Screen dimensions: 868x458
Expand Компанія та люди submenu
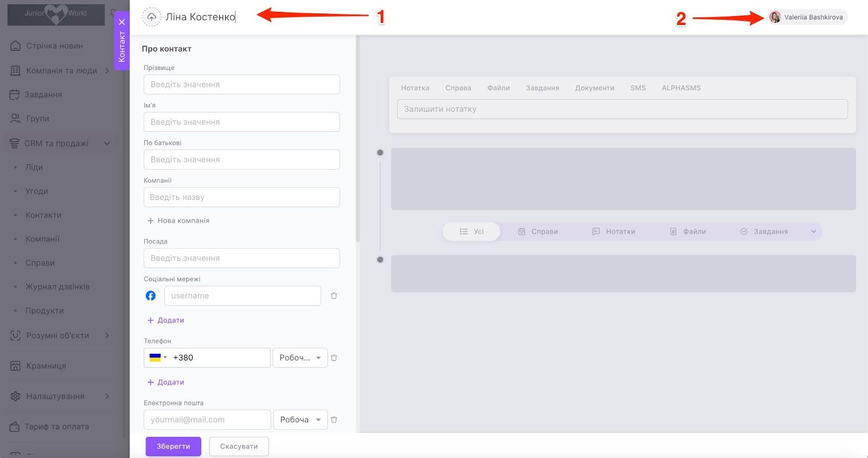107,70
